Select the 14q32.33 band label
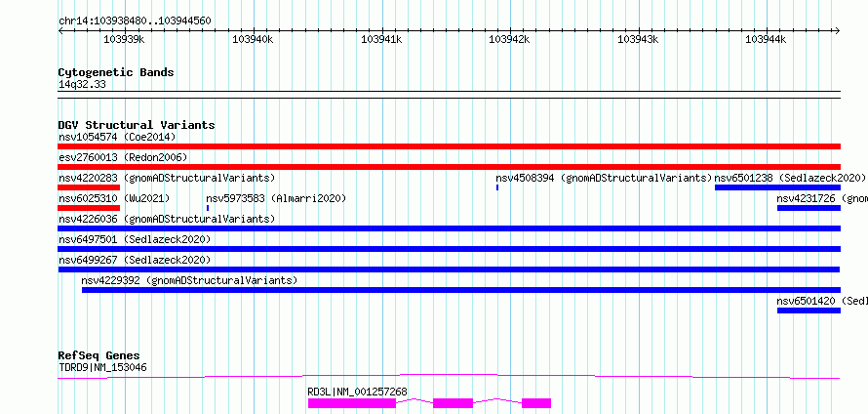Image resolution: width=868 pixels, height=414 pixels. pyautogui.click(x=82, y=85)
